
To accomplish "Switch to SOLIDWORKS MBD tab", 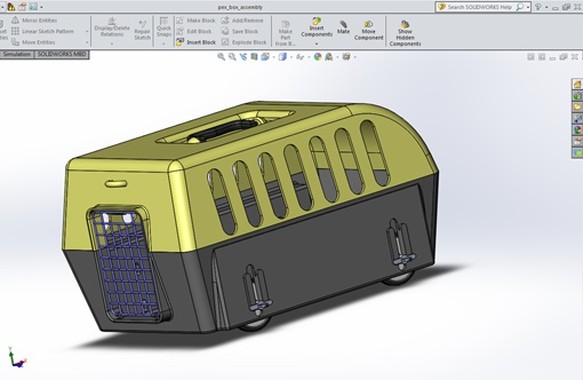I will click(62, 54).
